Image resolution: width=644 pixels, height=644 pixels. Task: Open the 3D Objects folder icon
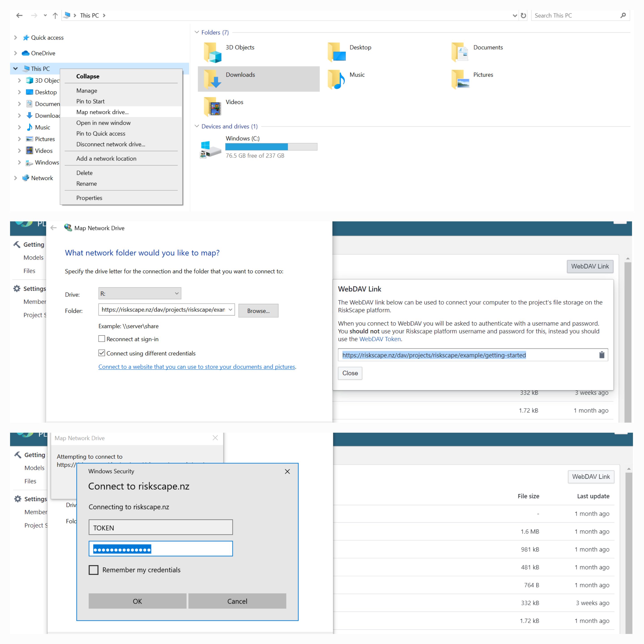213,52
